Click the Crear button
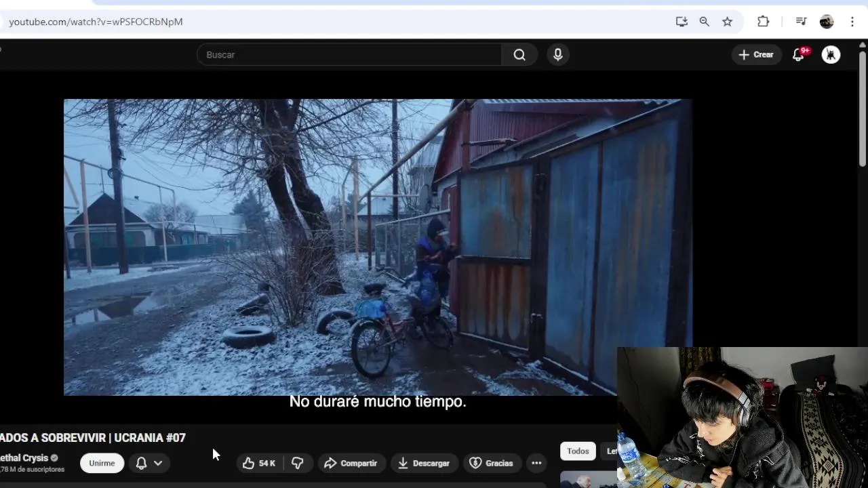Viewport: 868px width, 488px height. click(x=756, y=54)
